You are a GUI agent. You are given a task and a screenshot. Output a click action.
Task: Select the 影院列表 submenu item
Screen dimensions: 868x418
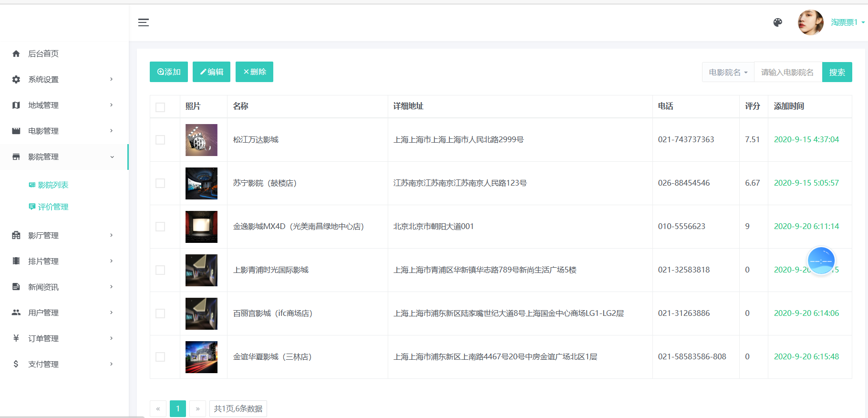(53, 185)
